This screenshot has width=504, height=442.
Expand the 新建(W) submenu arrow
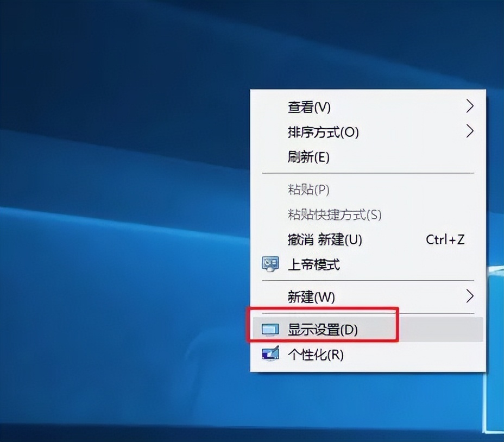pyautogui.click(x=470, y=297)
